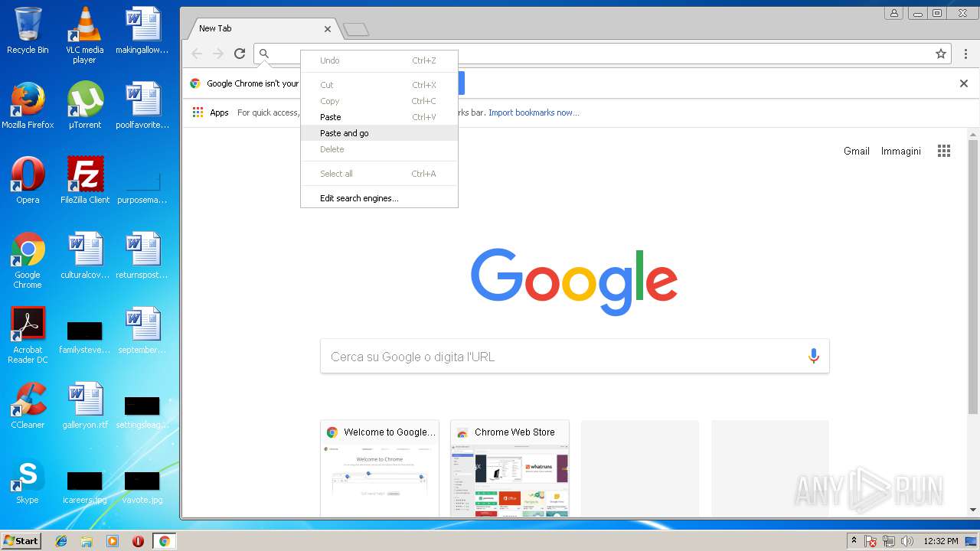Select the september document icon

pyautogui.click(x=142, y=331)
